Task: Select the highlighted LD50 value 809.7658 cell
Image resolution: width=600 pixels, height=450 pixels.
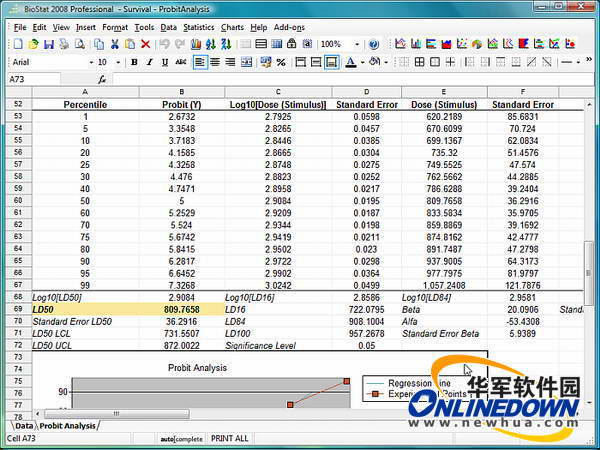Action: coord(181,310)
